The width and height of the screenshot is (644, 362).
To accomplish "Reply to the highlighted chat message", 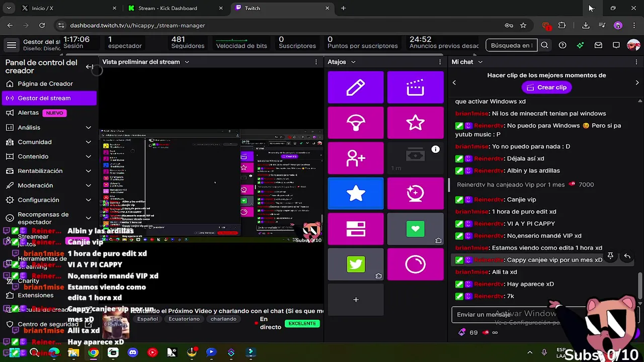I will tap(627, 256).
